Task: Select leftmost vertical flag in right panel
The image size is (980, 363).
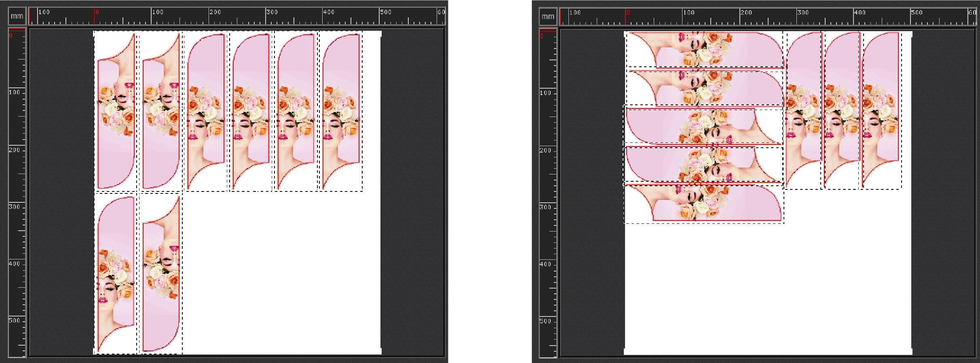Action: click(x=804, y=110)
